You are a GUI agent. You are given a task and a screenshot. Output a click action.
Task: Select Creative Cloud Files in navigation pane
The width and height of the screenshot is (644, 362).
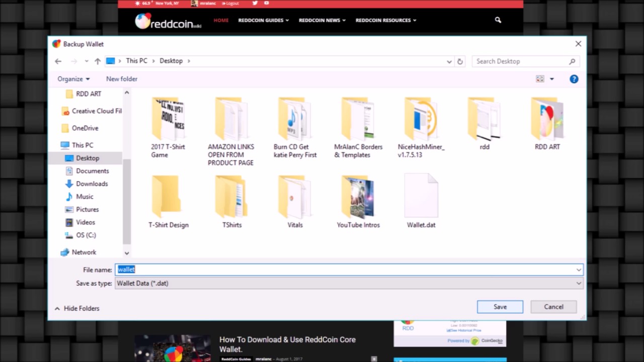pos(92,111)
